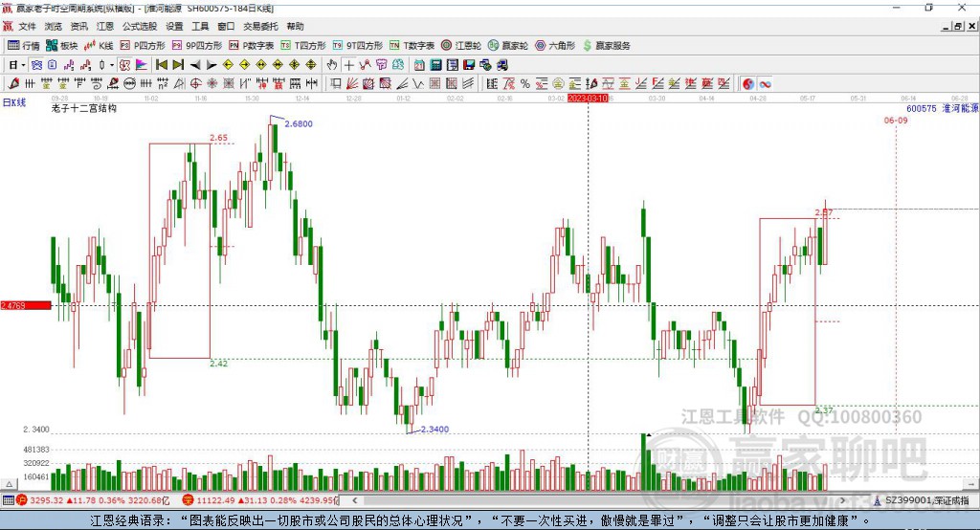Open the P四方形 tool

click(x=143, y=46)
